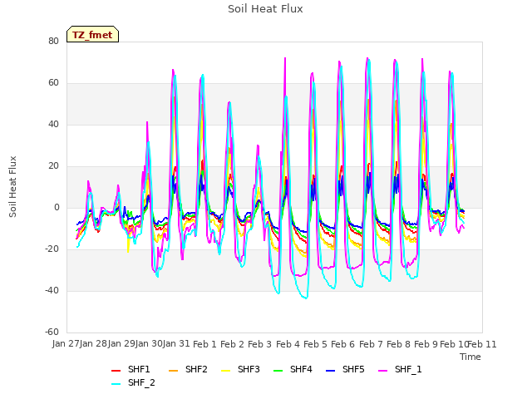Click the red SHF1 legend color marker
The image size is (532, 399).
coord(116,371)
